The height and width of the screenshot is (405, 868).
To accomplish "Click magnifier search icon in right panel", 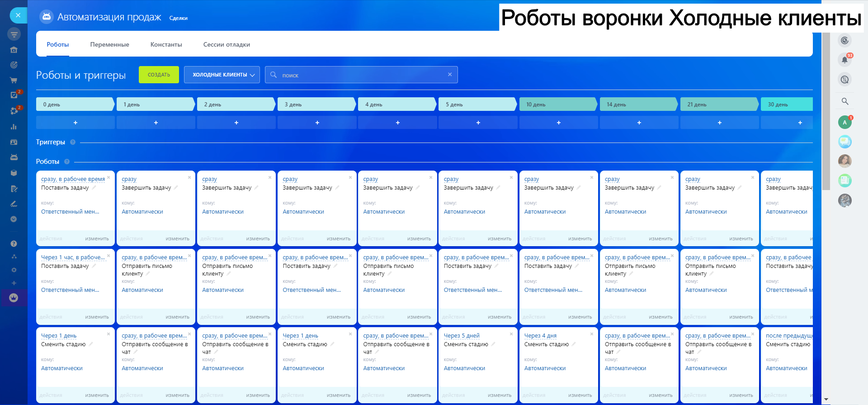I will pyautogui.click(x=844, y=101).
